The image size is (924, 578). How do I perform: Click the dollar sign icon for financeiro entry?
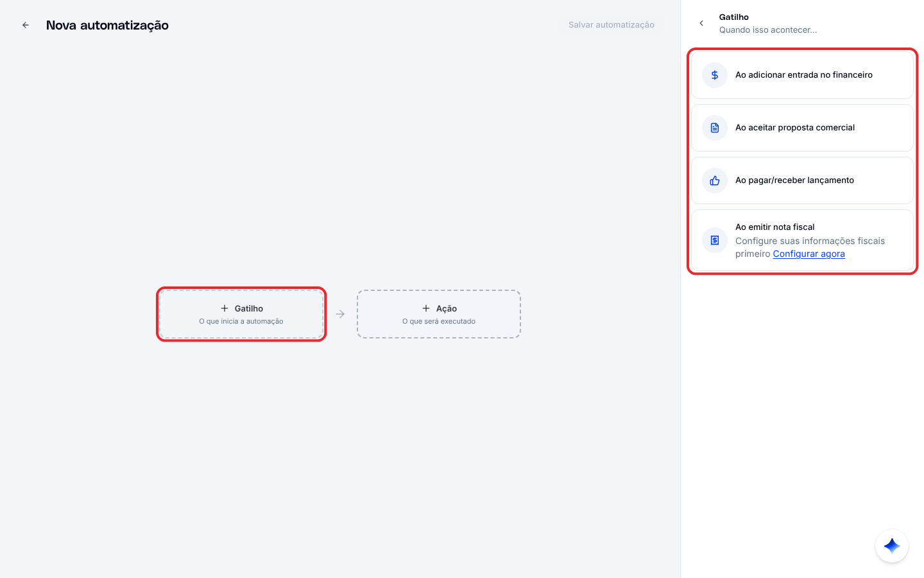click(x=715, y=75)
